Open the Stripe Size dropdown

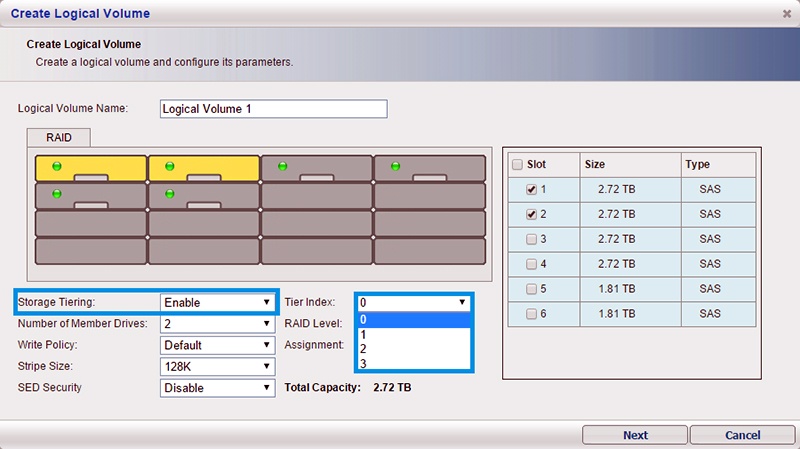217,366
